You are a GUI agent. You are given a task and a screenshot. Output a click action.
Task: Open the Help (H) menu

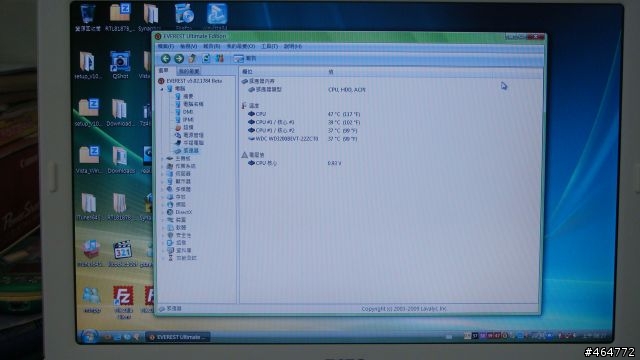(x=293, y=47)
